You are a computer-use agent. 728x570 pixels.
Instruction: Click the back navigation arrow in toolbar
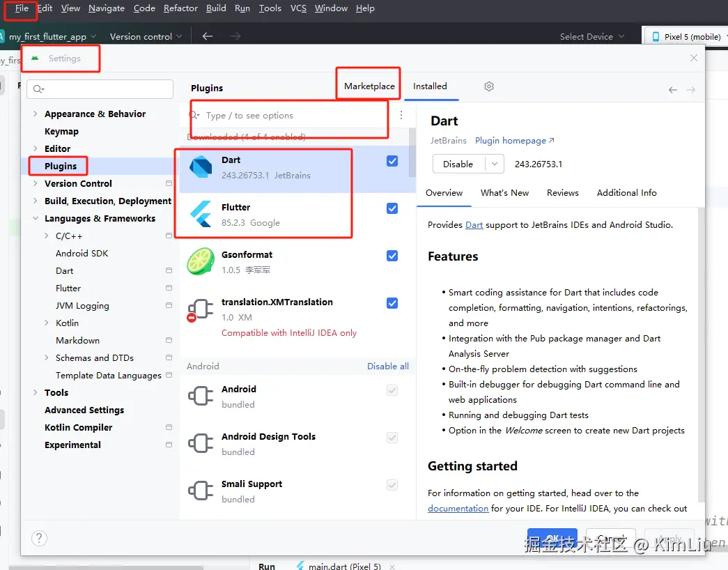(x=208, y=36)
